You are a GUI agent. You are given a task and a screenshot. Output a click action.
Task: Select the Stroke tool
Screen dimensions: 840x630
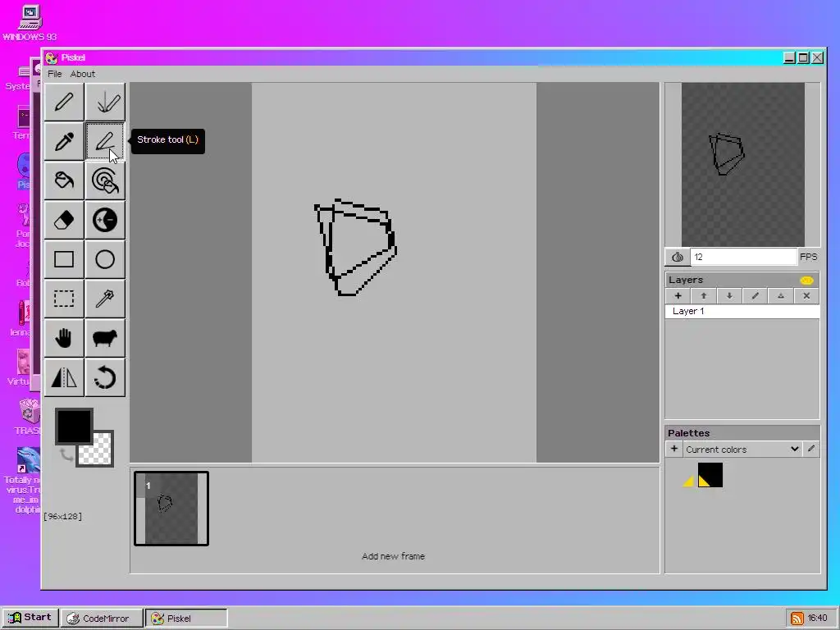105,141
